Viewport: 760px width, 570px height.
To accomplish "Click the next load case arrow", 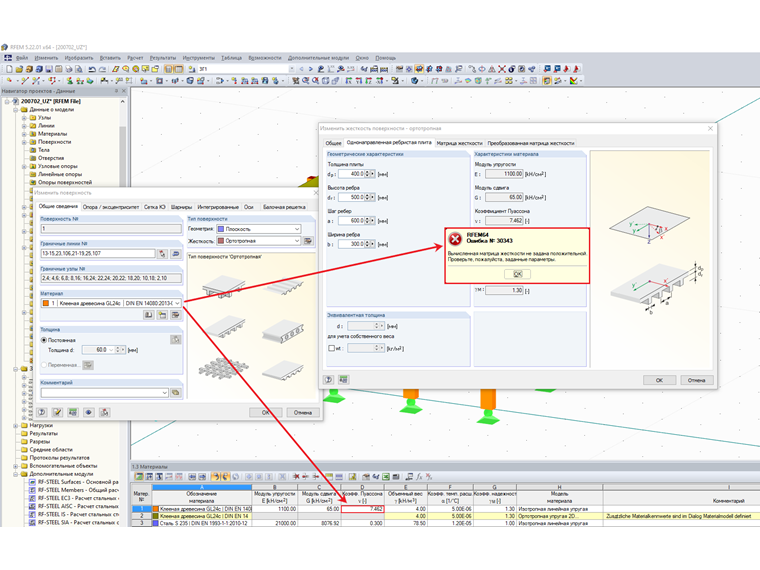I will [x=311, y=69].
